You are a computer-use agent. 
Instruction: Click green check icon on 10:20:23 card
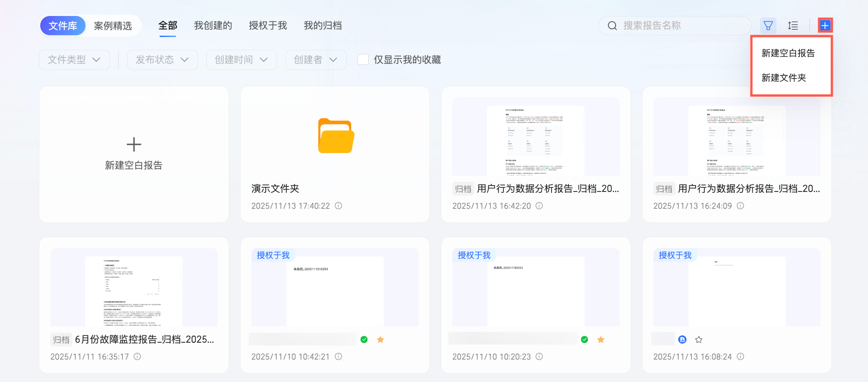click(584, 340)
